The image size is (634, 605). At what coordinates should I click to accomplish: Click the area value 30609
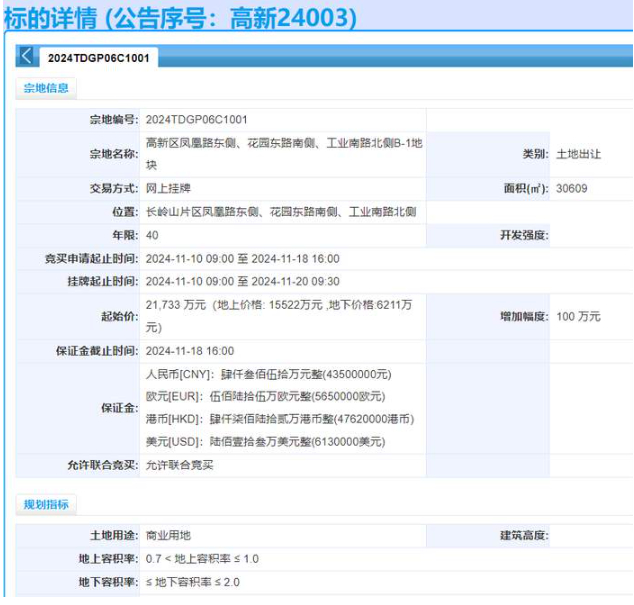click(572, 188)
